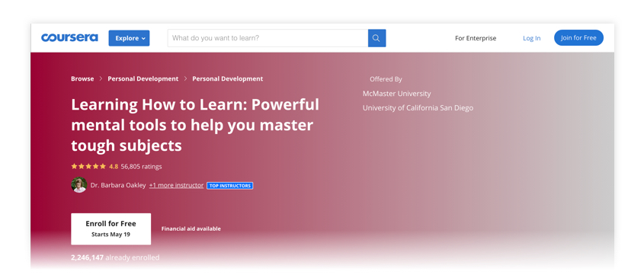Click the five-star rating icons
The height and width of the screenshot is (278, 644).
pyautogui.click(x=88, y=166)
